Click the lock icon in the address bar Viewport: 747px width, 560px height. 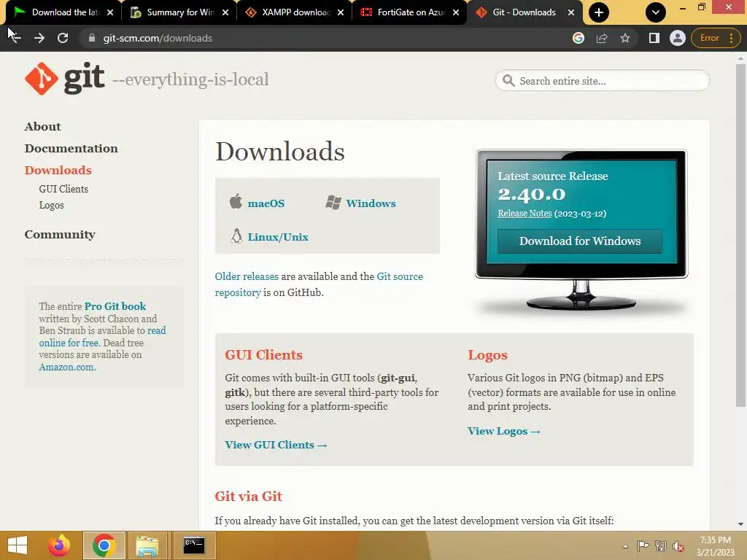[x=92, y=38]
